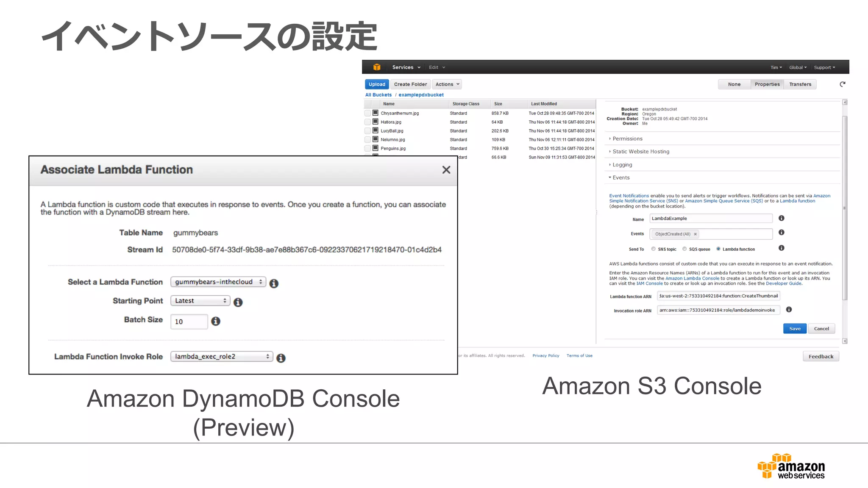Click the scroll-down arrow of the properties panel

(x=845, y=341)
